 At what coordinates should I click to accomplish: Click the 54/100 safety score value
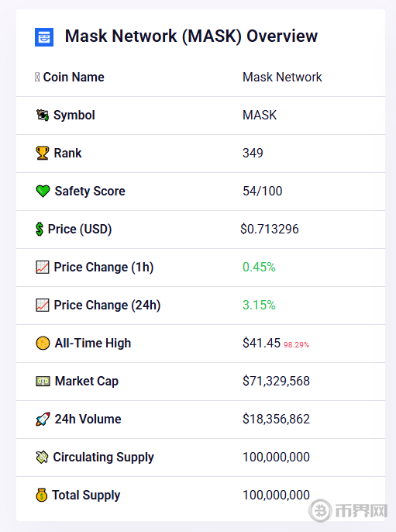click(263, 191)
